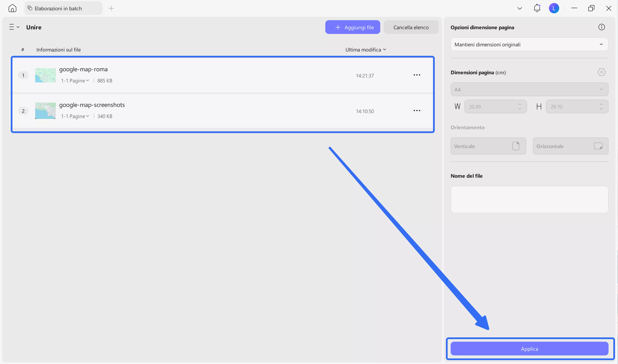Go to the home screen icon
The height and width of the screenshot is (364, 618).
[12, 8]
